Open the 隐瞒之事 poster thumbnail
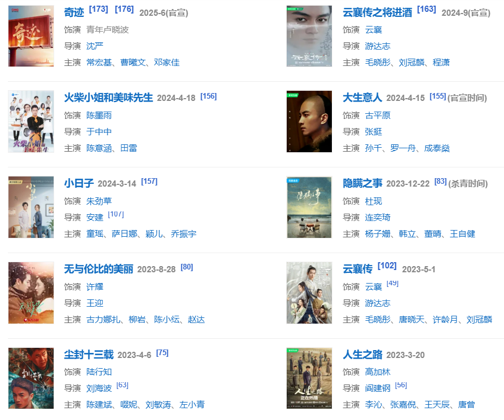 309,207
